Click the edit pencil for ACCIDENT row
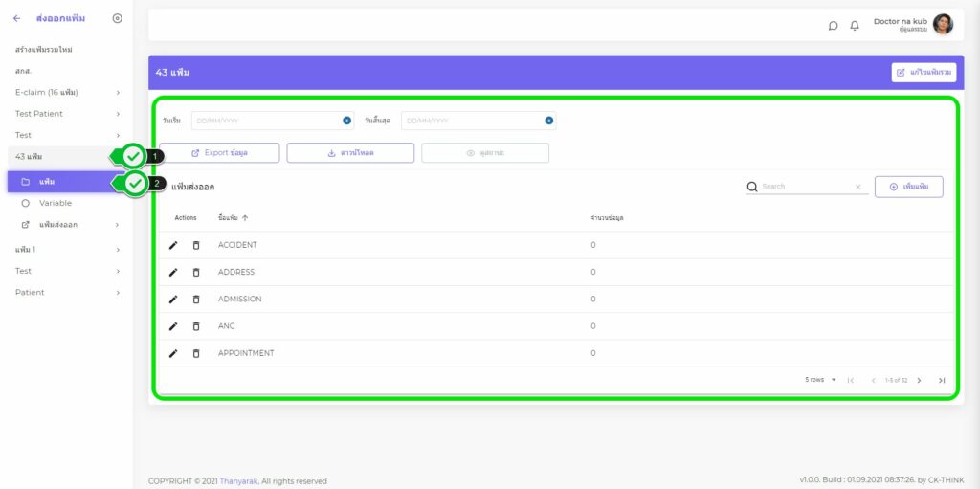 tap(173, 245)
